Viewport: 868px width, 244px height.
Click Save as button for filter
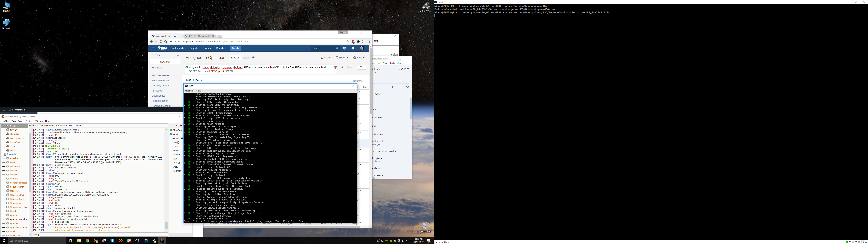235,58
